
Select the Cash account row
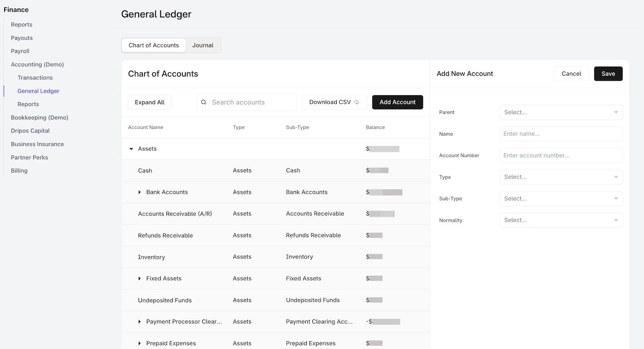(275, 171)
